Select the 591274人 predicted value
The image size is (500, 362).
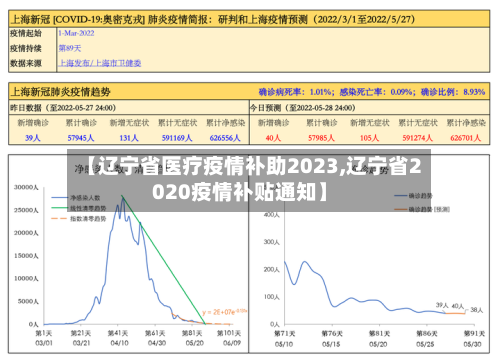click(x=418, y=138)
